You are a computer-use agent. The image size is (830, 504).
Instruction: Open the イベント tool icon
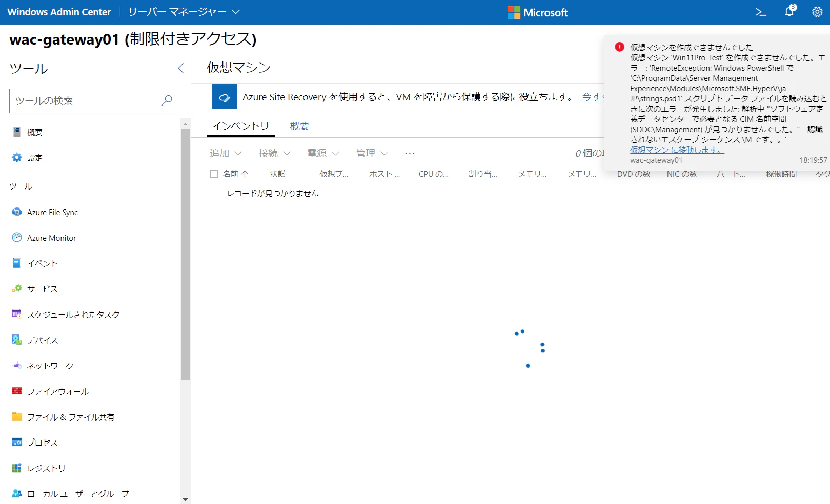(x=17, y=263)
